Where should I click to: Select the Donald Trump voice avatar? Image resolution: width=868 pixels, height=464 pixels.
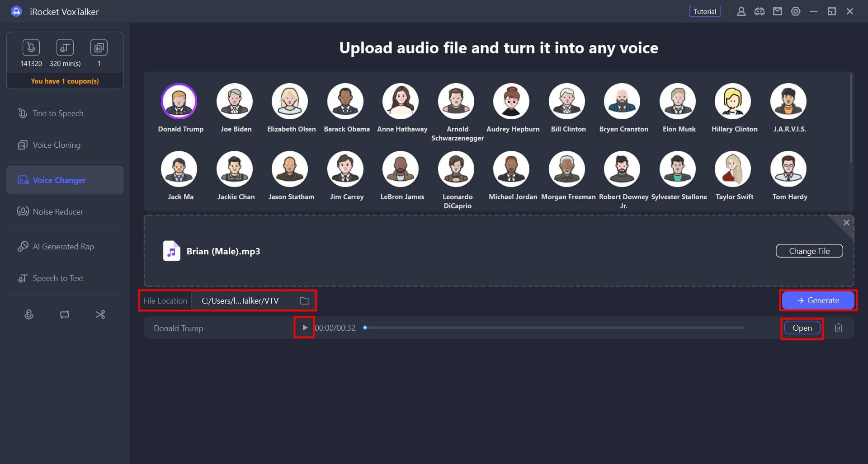[x=179, y=101]
